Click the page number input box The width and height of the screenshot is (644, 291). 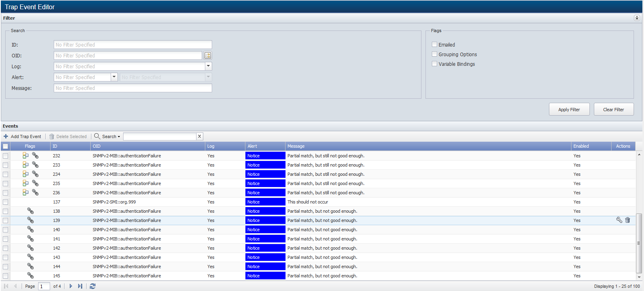44,286
